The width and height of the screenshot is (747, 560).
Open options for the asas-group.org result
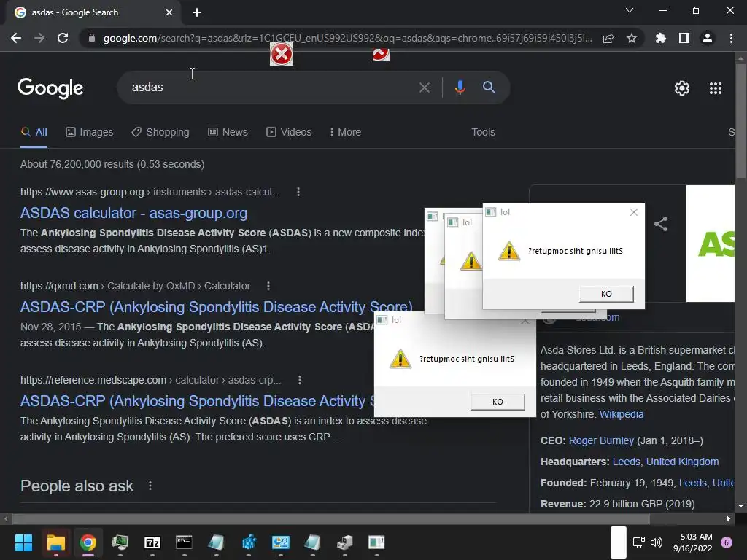[x=298, y=192]
